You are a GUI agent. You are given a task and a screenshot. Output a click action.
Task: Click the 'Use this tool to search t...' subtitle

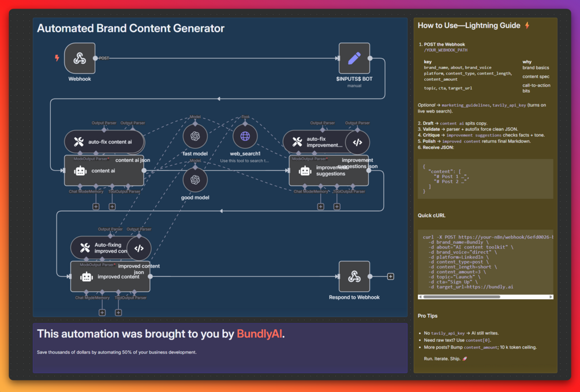coord(245,161)
